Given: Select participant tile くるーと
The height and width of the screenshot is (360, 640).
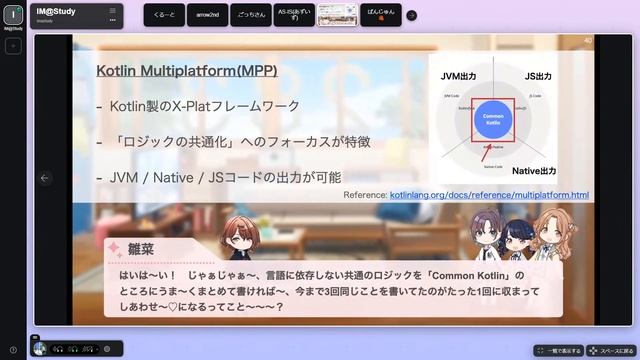Looking at the screenshot, I should tap(164, 15).
